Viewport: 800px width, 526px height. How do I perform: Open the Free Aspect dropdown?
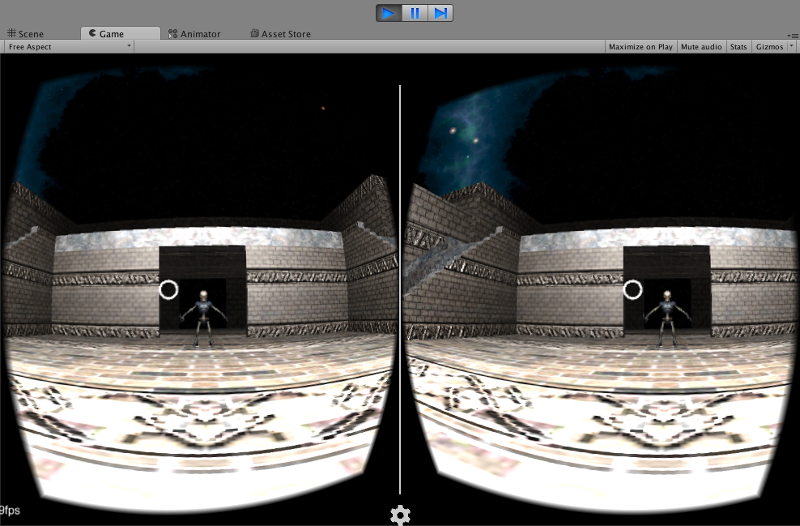69,46
